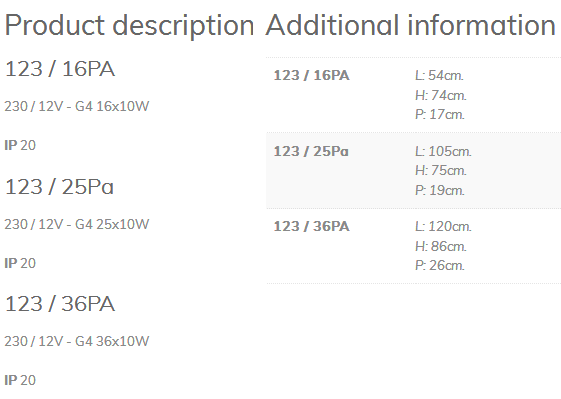Click the L: 54cm. dimension value
The height and width of the screenshot is (399, 561).
click(439, 76)
